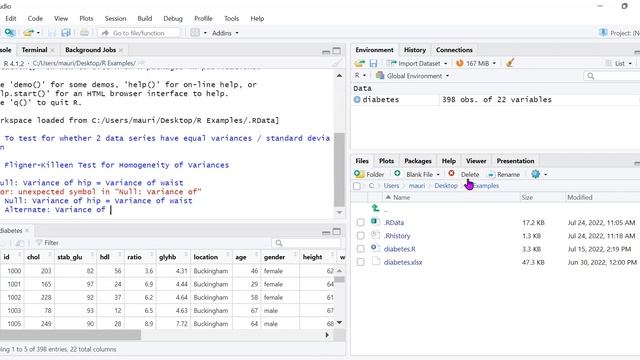Expand the gear More options arrow

pyautogui.click(x=545, y=175)
